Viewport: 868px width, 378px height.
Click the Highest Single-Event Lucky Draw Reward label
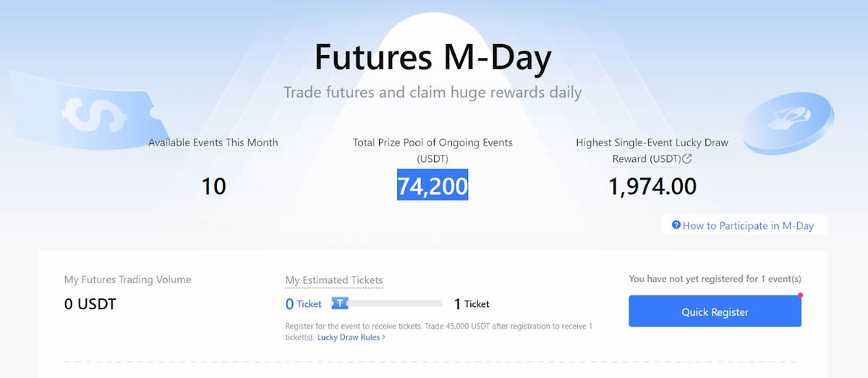pos(652,143)
